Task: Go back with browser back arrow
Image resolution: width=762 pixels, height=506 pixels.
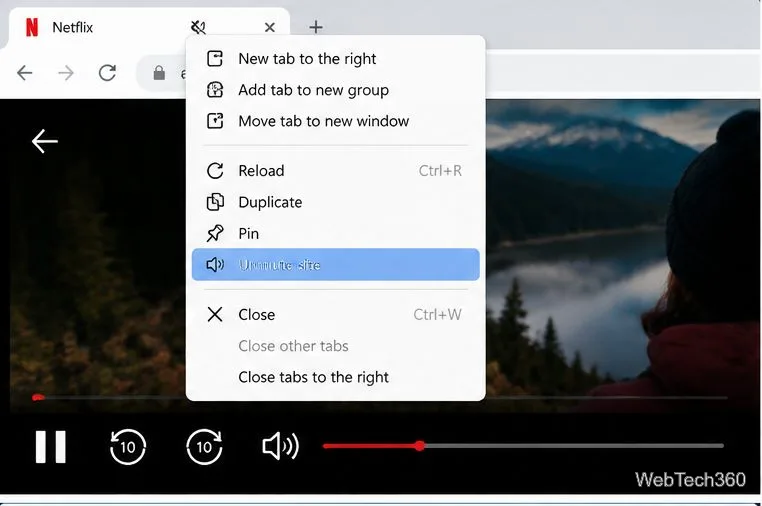Action: click(x=24, y=73)
